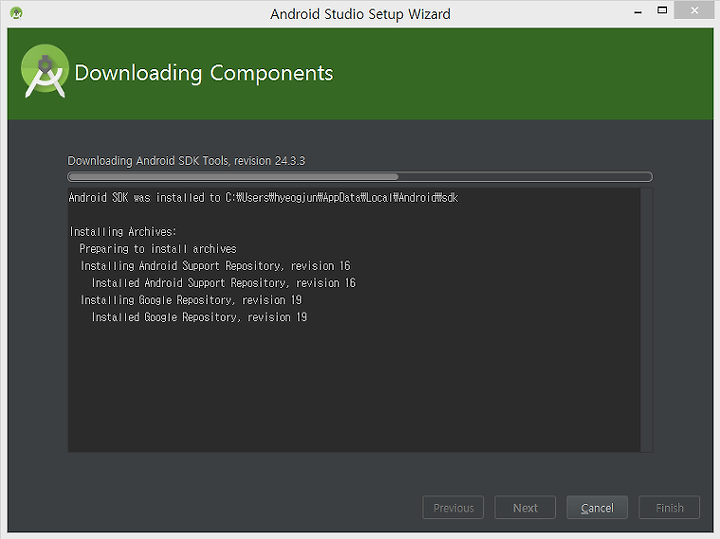Click the 'Downloading Components' heading

coord(204,73)
